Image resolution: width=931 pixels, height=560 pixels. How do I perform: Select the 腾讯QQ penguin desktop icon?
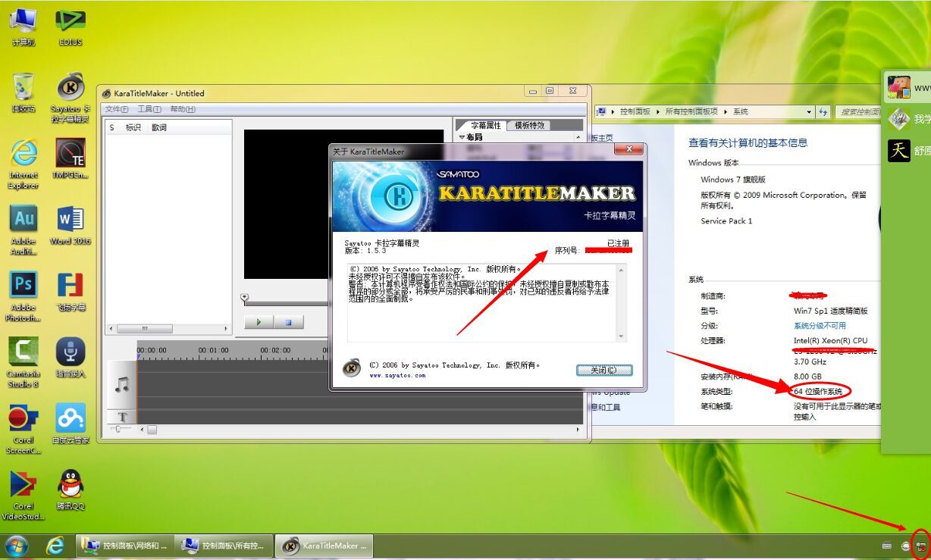[71, 490]
